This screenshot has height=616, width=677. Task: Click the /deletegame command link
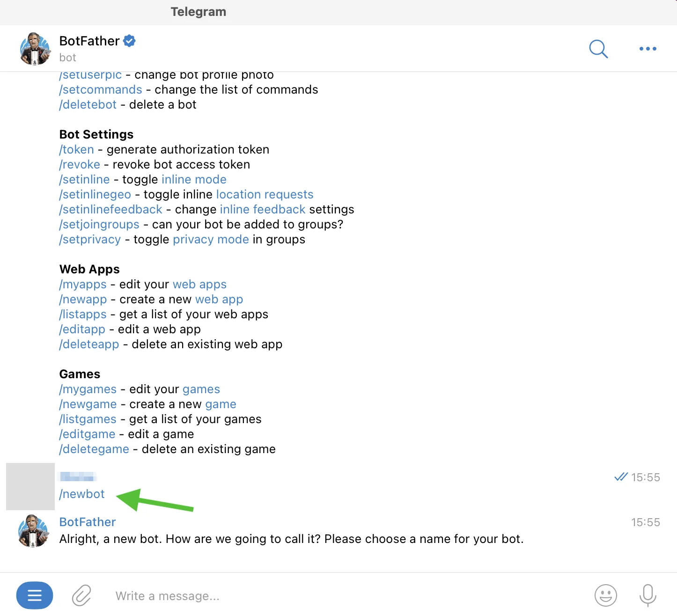[94, 449]
